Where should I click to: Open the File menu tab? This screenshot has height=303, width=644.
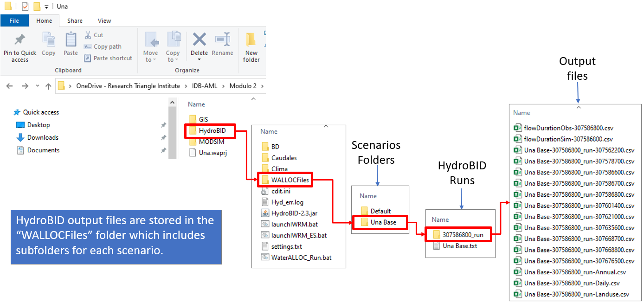[14, 20]
